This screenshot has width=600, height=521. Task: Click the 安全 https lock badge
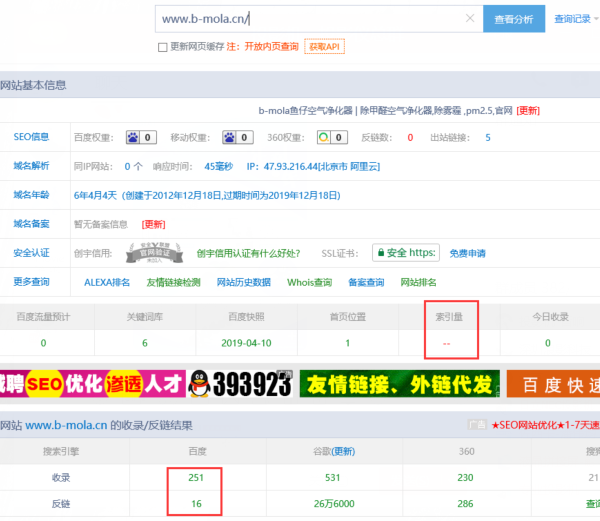pos(406,253)
